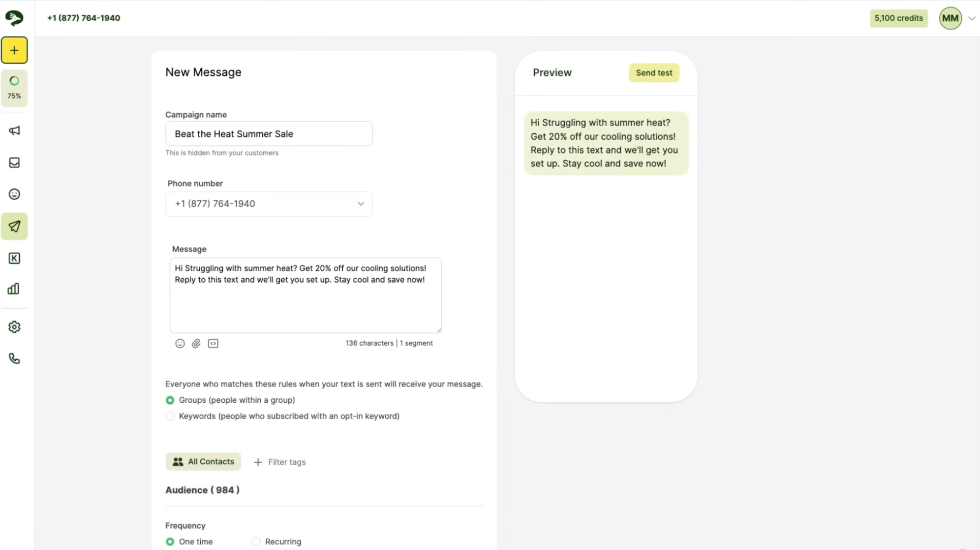Open the K keywords icon in sidebar

tap(14, 258)
